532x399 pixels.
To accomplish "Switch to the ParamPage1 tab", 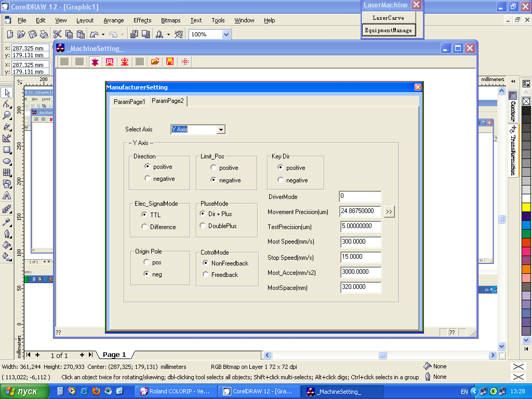I will click(x=129, y=101).
